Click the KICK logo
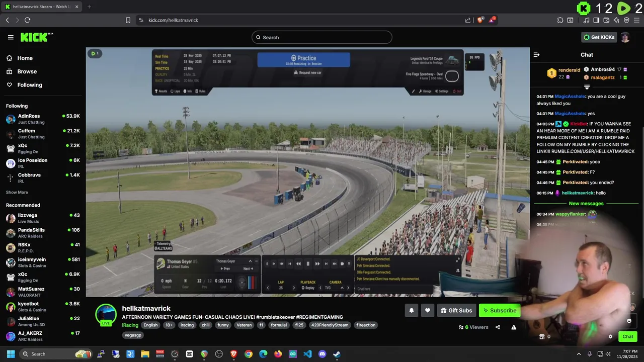Screen dimensions: 644x362 click(36, 37)
